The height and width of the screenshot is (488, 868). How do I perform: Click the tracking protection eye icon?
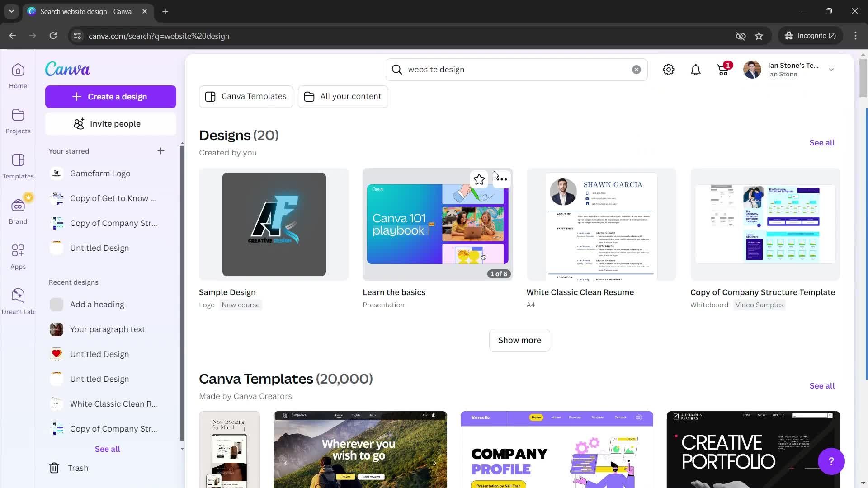click(x=741, y=36)
